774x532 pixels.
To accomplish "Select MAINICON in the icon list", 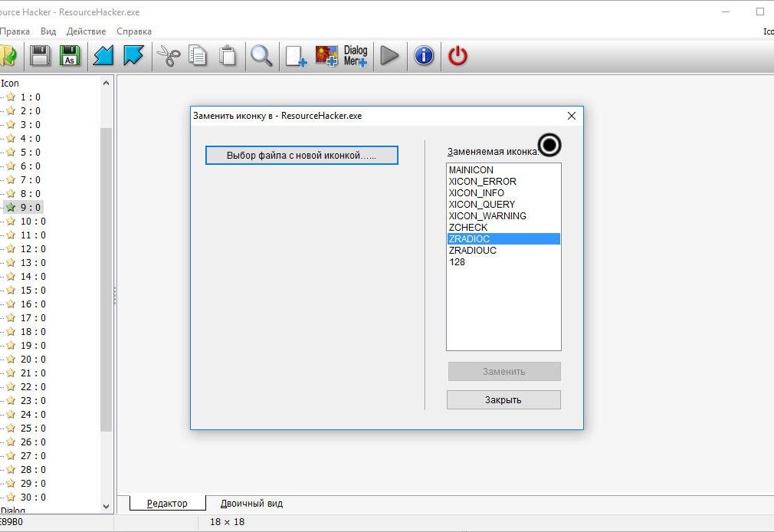I will (503, 170).
